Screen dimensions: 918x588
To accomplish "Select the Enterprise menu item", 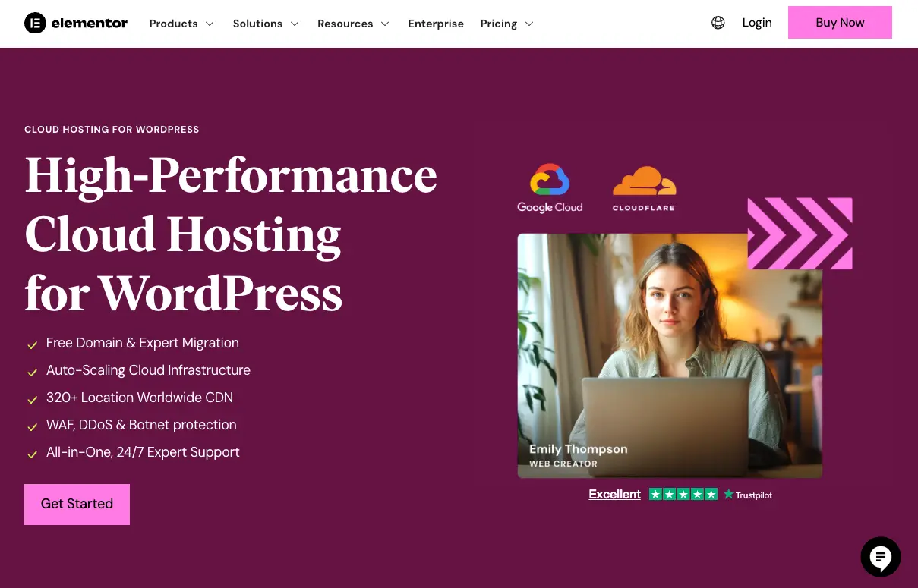I will [x=436, y=24].
